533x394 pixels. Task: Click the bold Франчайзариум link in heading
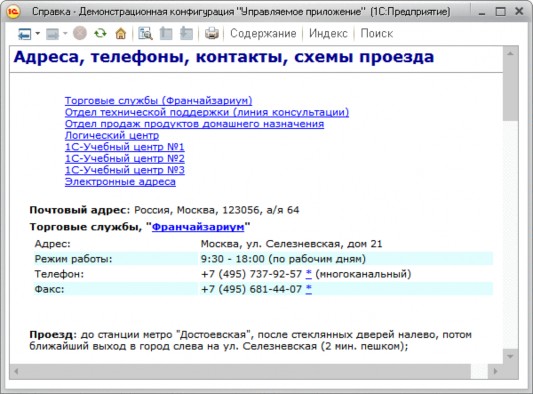coord(198,227)
